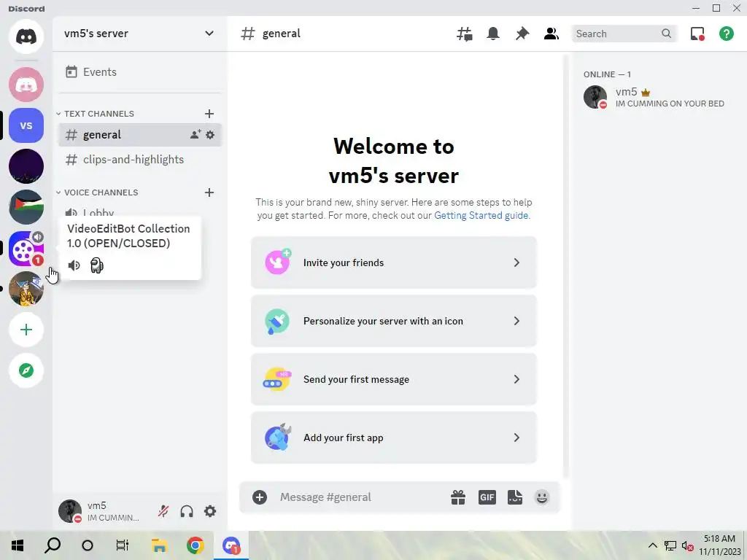The height and width of the screenshot is (560, 747).
Task: Switch to clips-and-highlights channel
Action: pyautogui.click(x=139, y=160)
